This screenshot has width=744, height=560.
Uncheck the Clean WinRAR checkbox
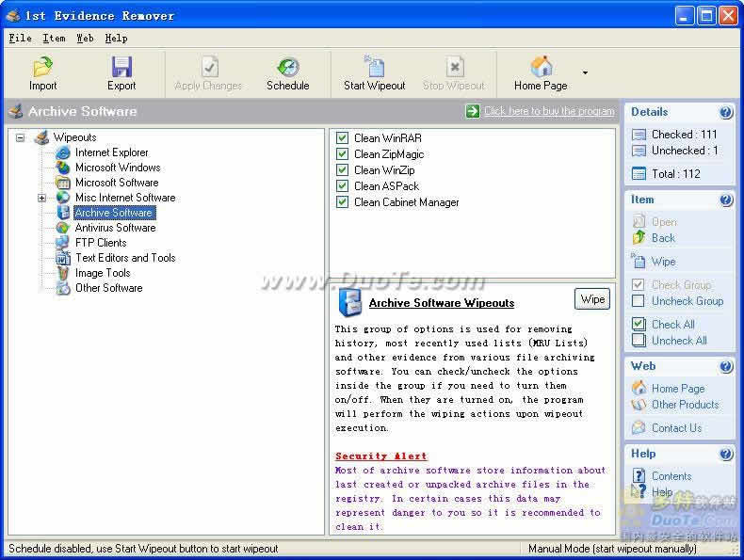coord(342,138)
